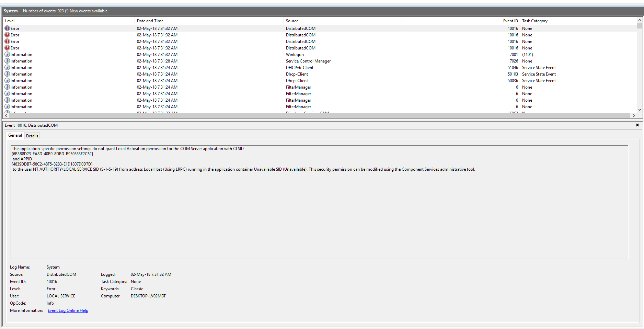Screen dimensions: 644x329
Task: Sort events by Level column header
Action: coord(69,21)
